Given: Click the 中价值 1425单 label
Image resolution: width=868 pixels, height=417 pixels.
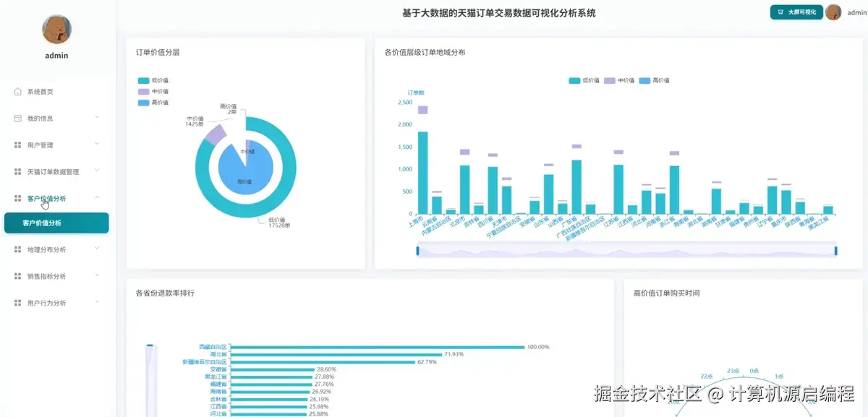Looking at the screenshot, I should click(x=195, y=121).
